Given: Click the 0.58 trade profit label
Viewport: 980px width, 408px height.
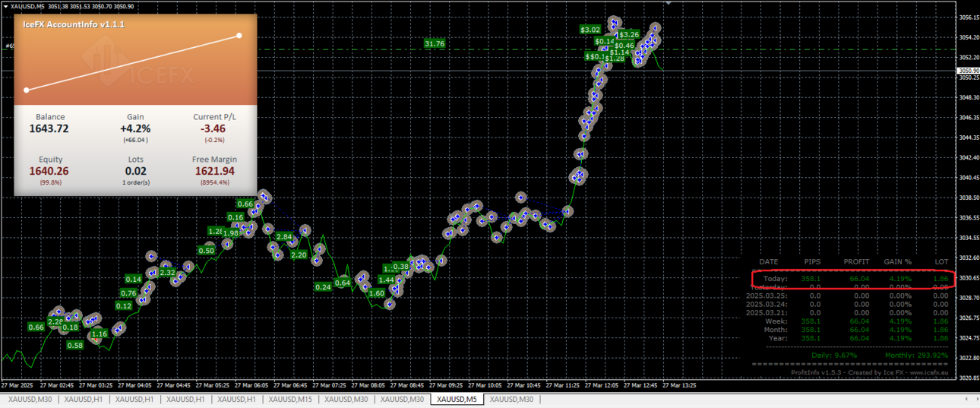Looking at the screenshot, I should (74, 345).
